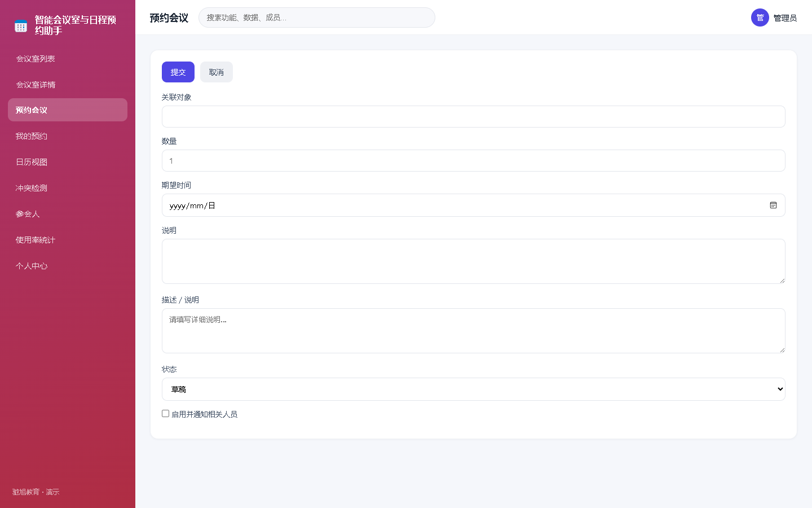Screen dimensions: 812x508
Task: Open 冲突检测 in sidebar
Action: pyautogui.click(x=68, y=188)
